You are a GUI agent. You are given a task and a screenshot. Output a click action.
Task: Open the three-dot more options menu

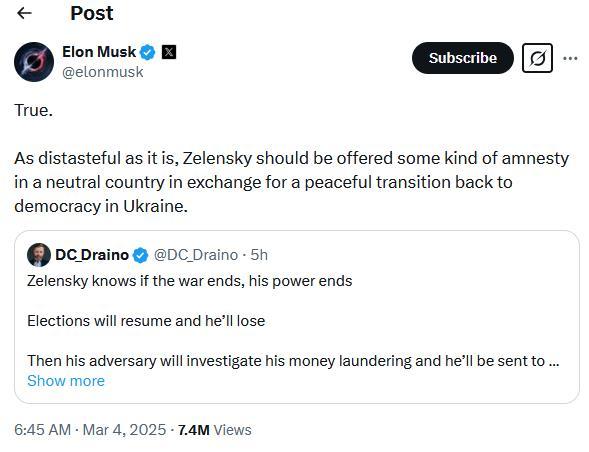coord(570,58)
